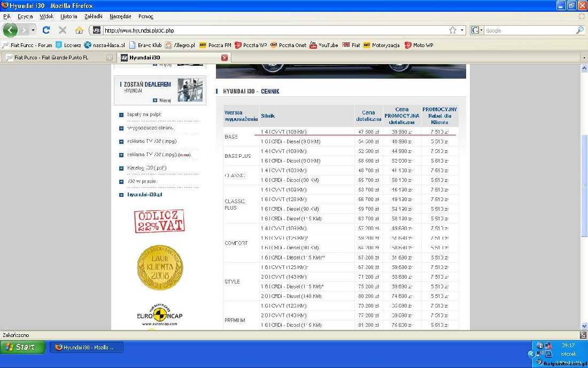The height and width of the screenshot is (368, 588).
Task: Open the Widok menu
Action: coord(47,17)
